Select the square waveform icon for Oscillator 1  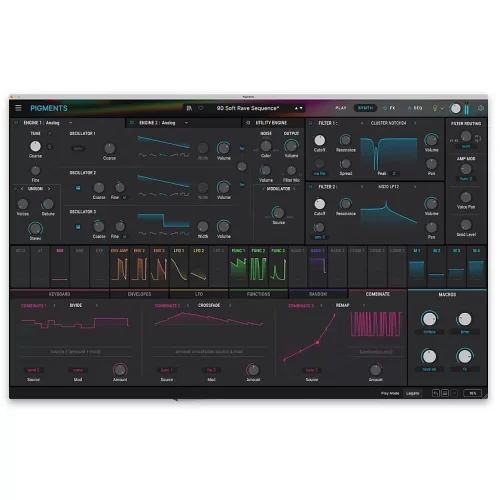[185, 155]
